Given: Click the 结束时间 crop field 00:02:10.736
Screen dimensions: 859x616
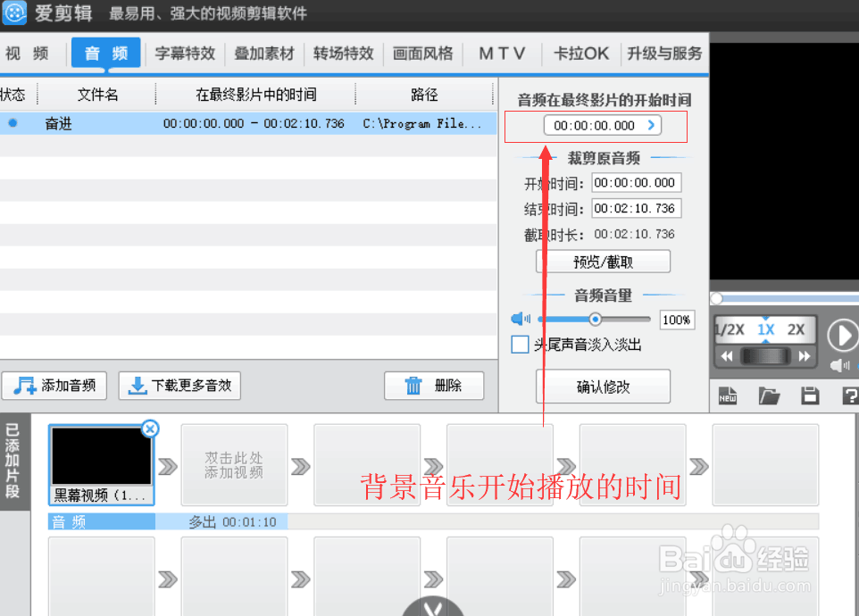Looking at the screenshot, I should pos(636,209).
